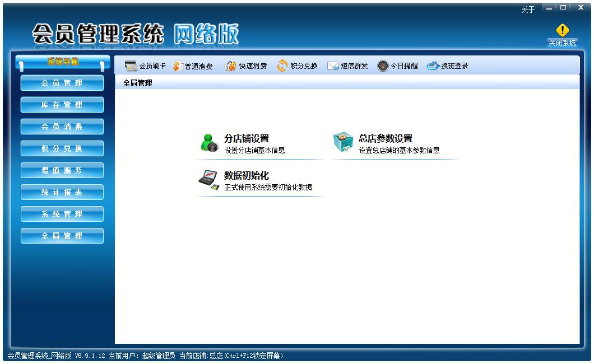Open 库存管理 in the sidebar

[x=62, y=105]
